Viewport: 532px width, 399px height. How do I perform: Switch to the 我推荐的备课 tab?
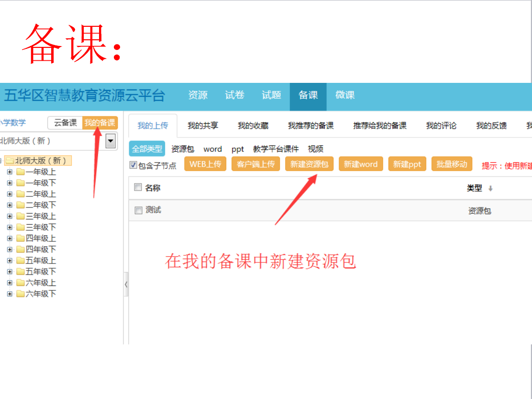tap(311, 125)
